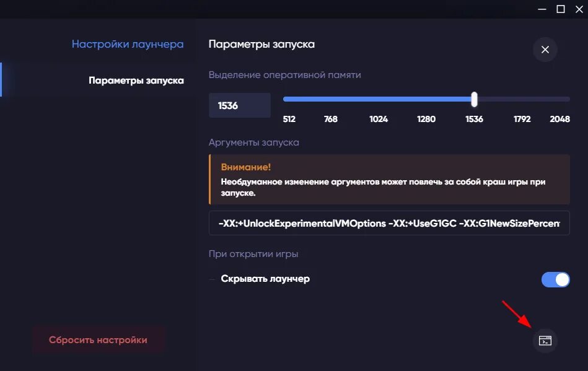Close the launcher application
588x371 pixels.
click(x=579, y=9)
